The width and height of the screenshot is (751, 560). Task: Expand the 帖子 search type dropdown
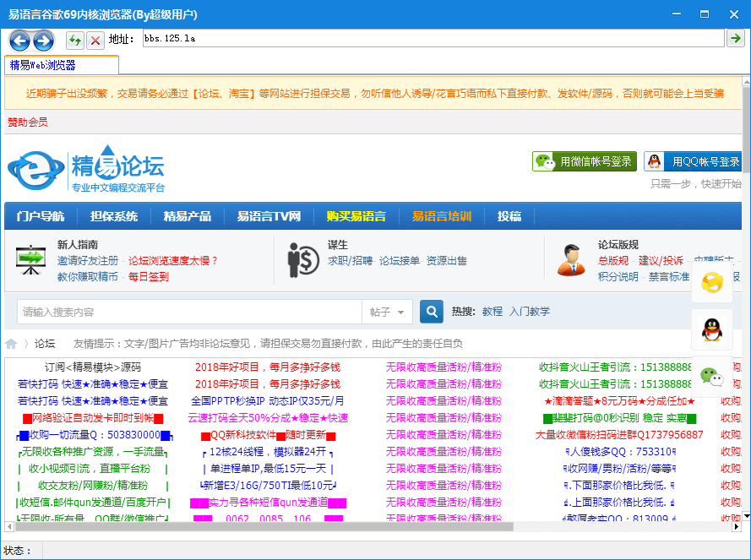pos(388,312)
